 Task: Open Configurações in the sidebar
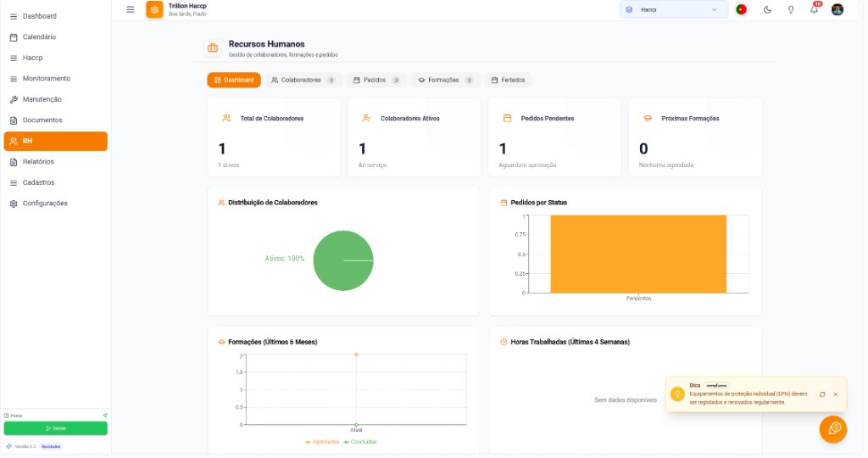[x=55, y=204]
